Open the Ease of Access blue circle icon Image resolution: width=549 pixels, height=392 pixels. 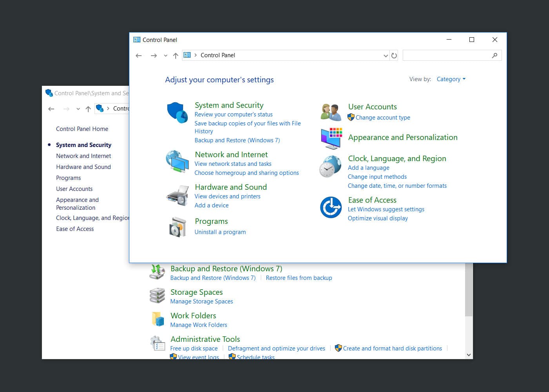click(x=331, y=207)
